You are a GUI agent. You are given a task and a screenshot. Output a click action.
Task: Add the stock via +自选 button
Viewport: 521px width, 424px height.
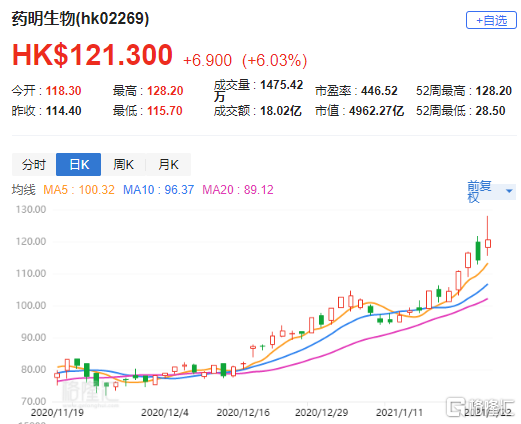pos(491,20)
